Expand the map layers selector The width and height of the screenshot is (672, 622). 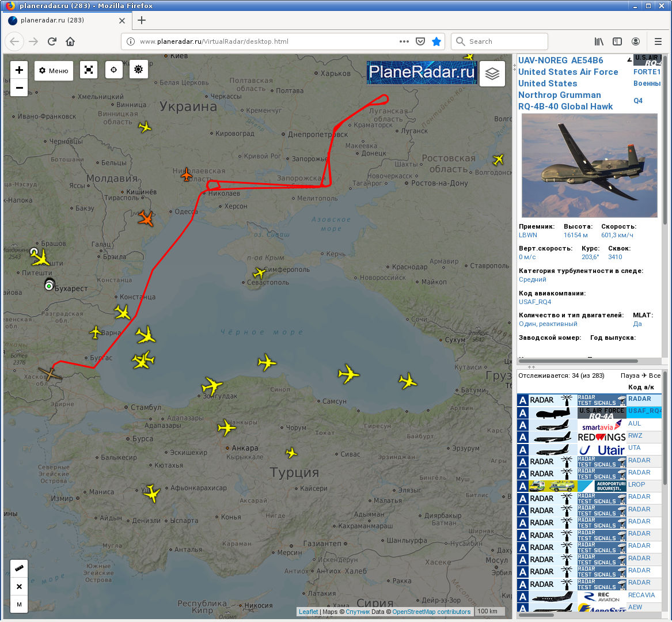[x=492, y=74]
